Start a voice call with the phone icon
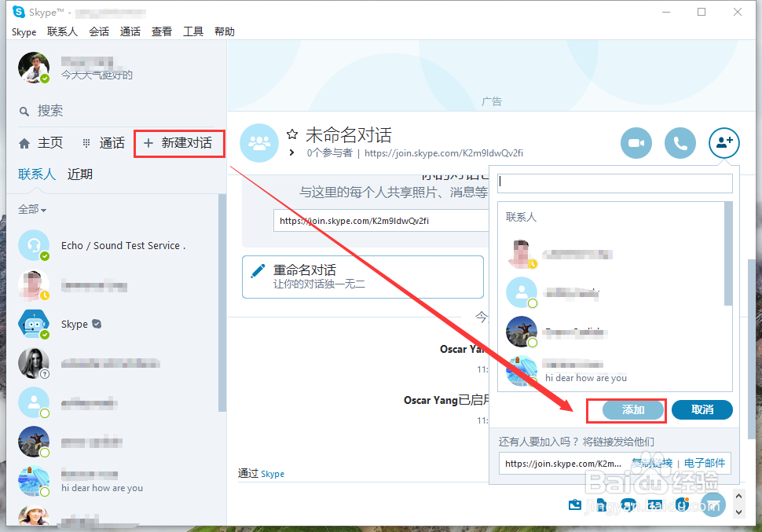The image size is (762, 532). click(680, 143)
